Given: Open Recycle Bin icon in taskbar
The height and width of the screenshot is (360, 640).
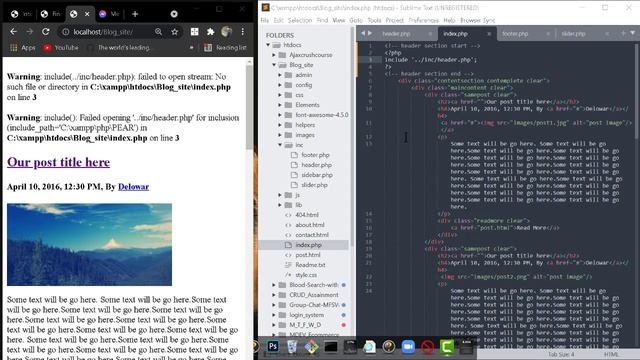Looking at the screenshot, I should 292,347.
